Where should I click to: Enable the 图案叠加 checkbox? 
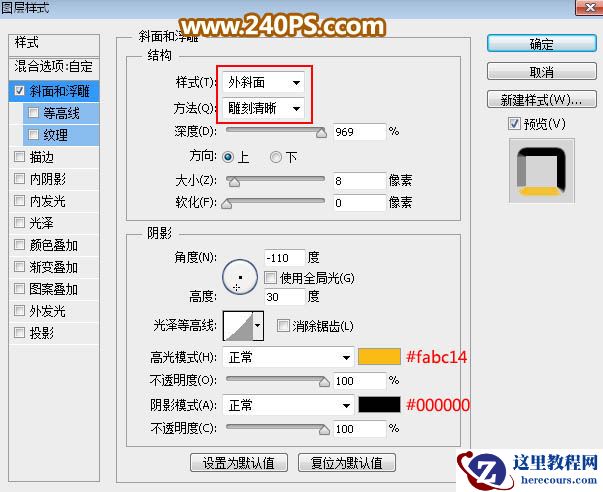pyautogui.click(x=20, y=289)
